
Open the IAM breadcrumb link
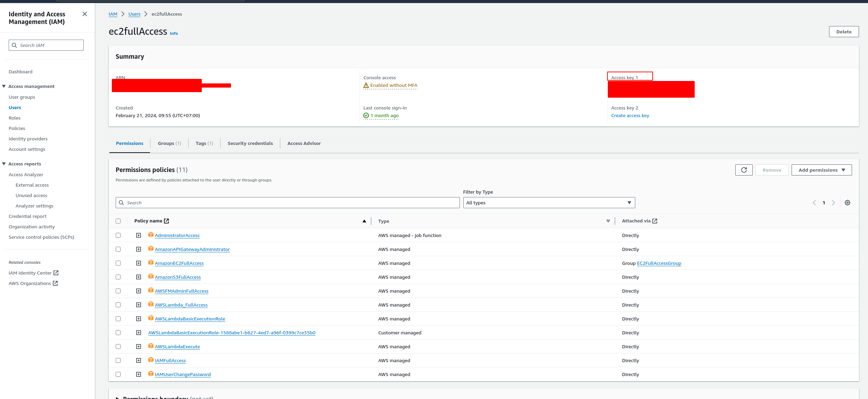(113, 14)
